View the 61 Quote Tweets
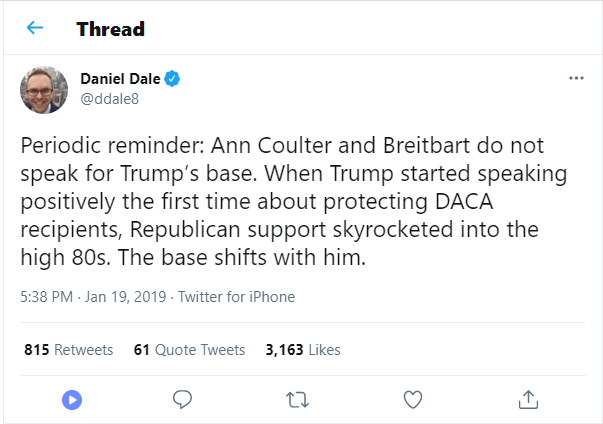 point(189,350)
